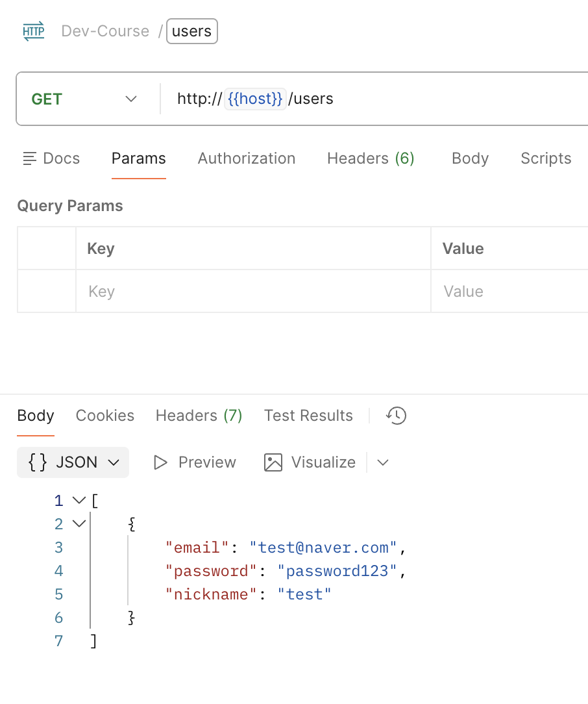Click the JSON curly braces icon
The image size is (588, 704).
38,462
